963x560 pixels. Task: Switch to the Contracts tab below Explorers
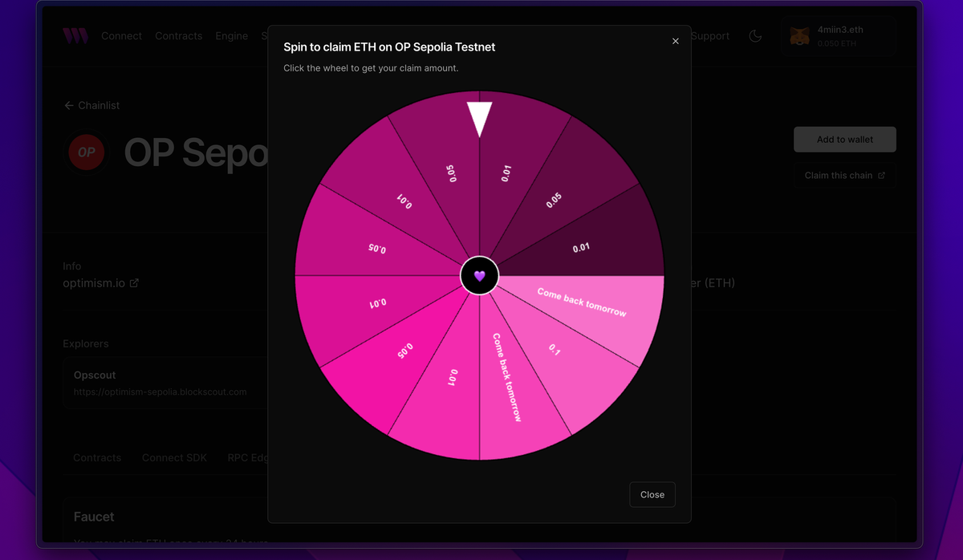97,457
